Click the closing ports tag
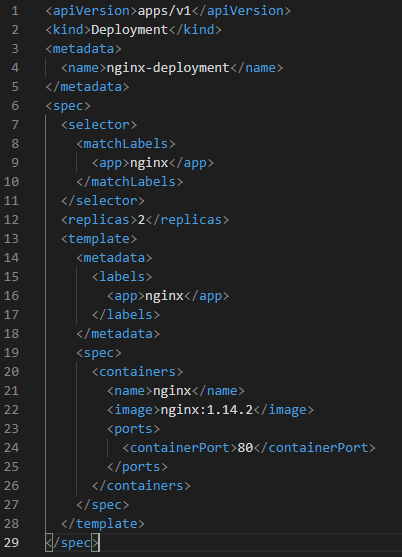 tap(137, 467)
